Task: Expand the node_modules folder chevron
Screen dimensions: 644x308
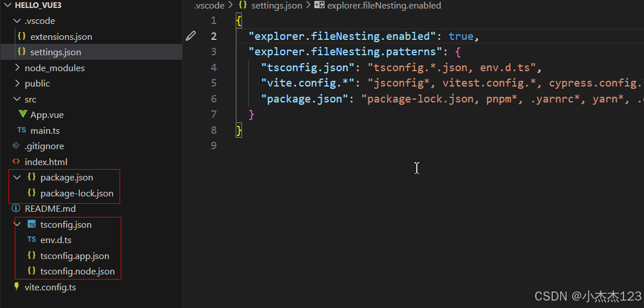Action: click(17, 68)
